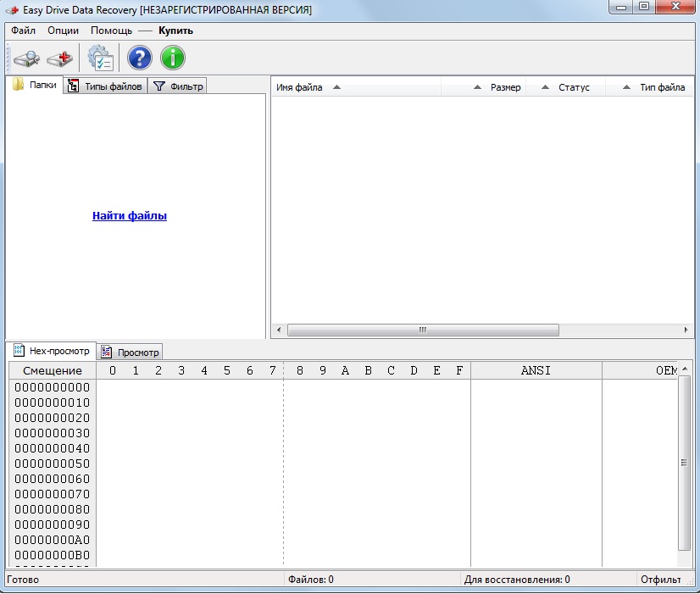Select the Просмотр tab
Screen dimensions: 700x594
(130, 353)
